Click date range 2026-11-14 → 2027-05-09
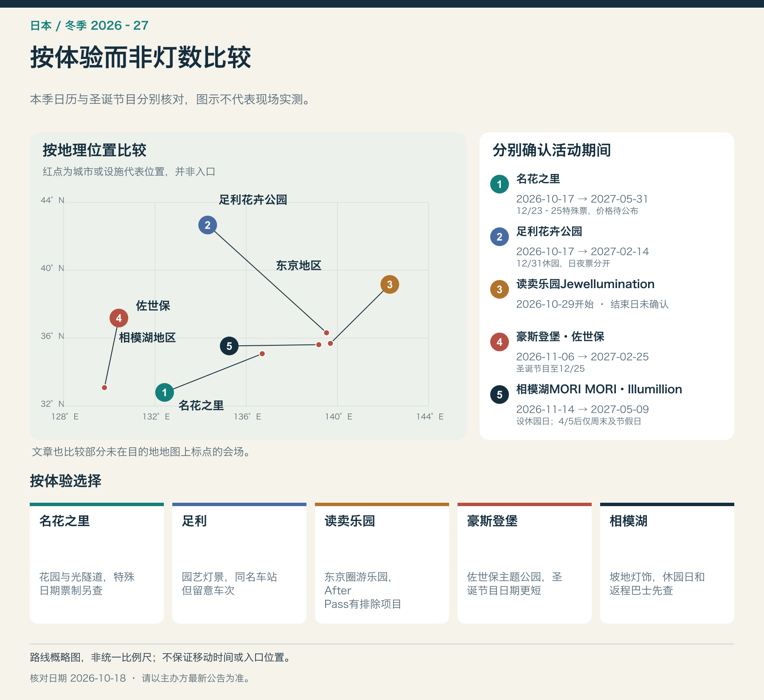Viewport: 764px width, 700px height. point(582,409)
